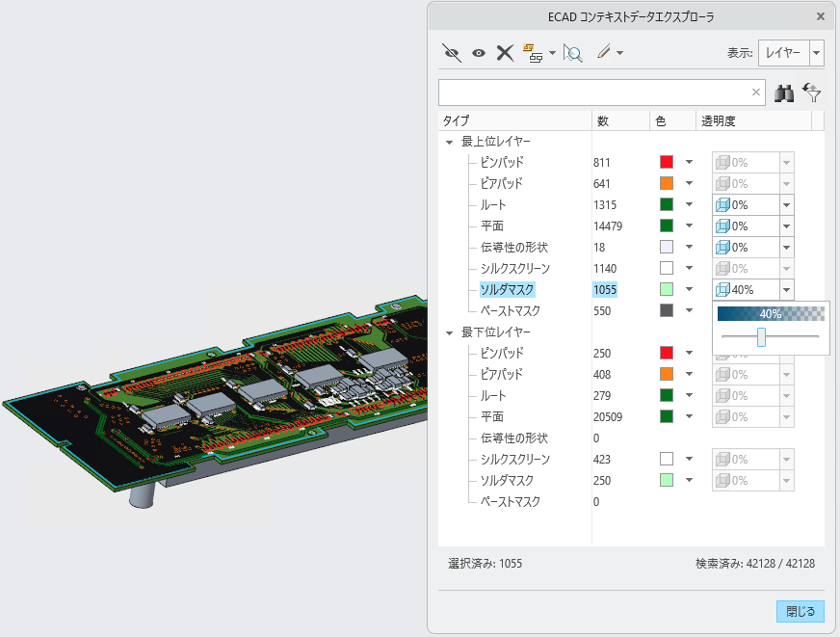Select top-layer ルート row
The width and height of the screenshot is (840, 637).
493,204
